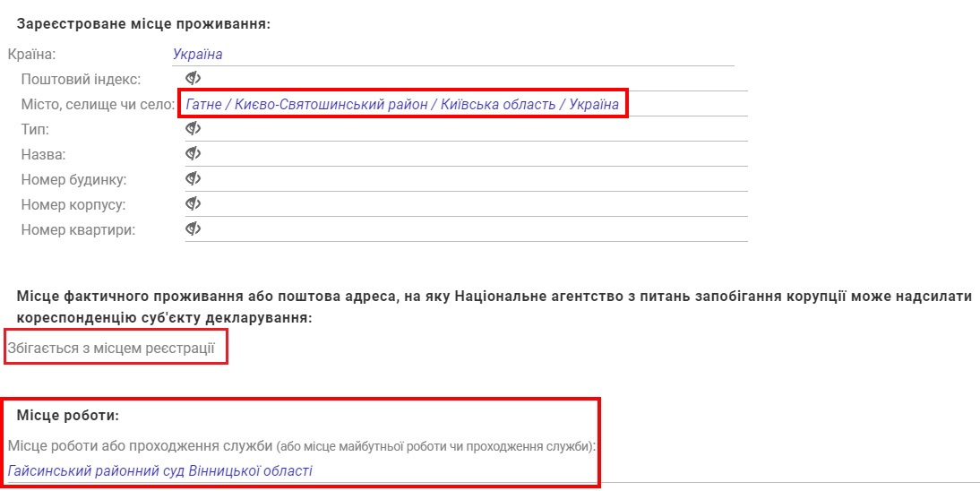Click the Місце роботи або проходження служби label
This screenshot has height=491, width=980.
139,445
